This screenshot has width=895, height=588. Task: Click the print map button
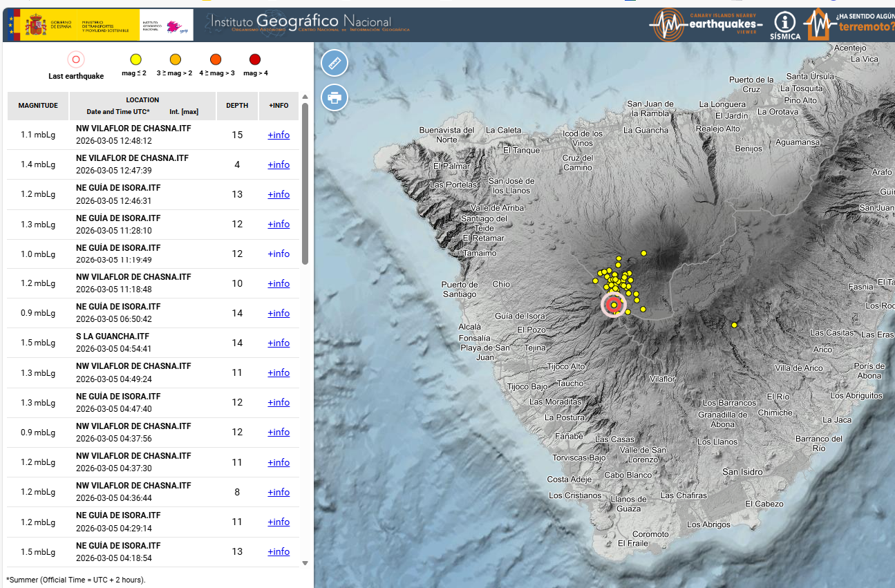click(335, 97)
